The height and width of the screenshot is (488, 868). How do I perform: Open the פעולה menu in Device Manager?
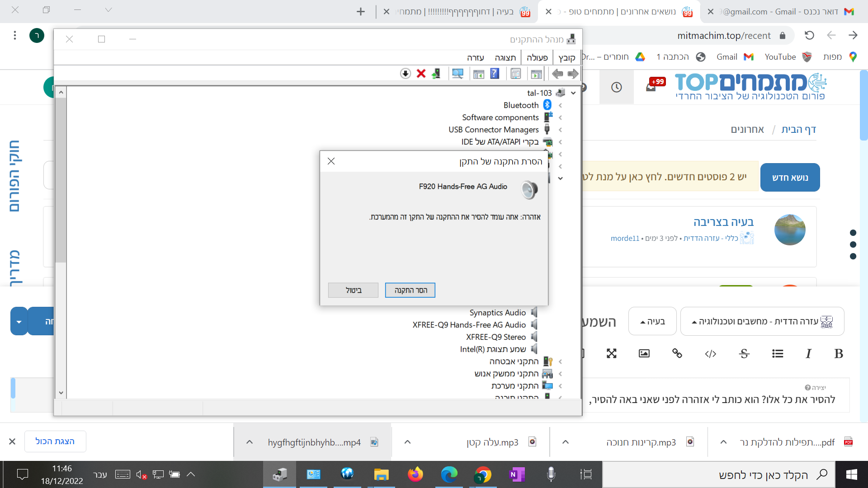[537, 57]
